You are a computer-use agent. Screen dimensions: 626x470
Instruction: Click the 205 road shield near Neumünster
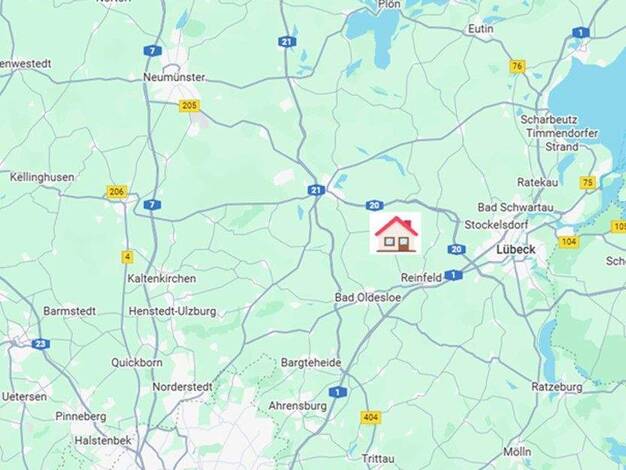(x=189, y=106)
